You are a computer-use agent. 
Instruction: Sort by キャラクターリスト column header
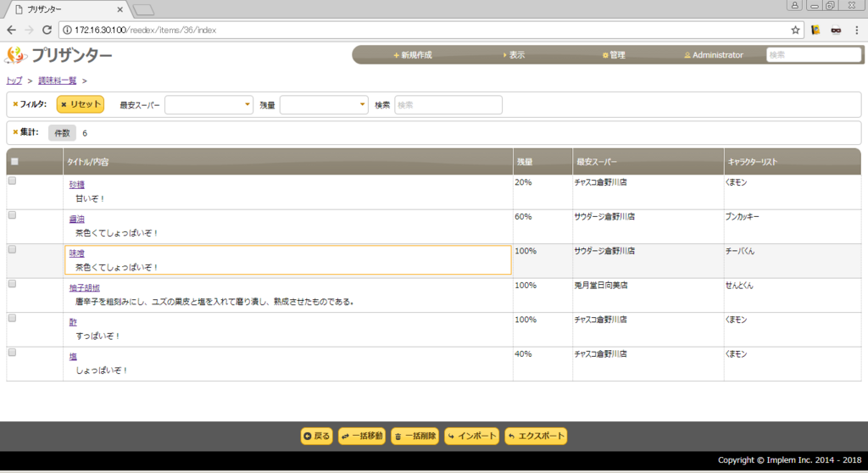coord(793,162)
